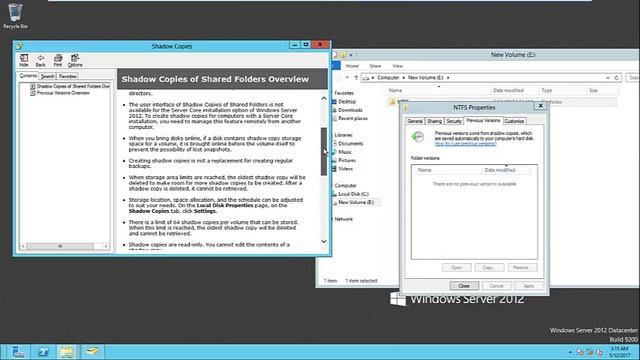Open the View ribbon tab in Explorer
The image size is (640, 360).
point(398,66)
